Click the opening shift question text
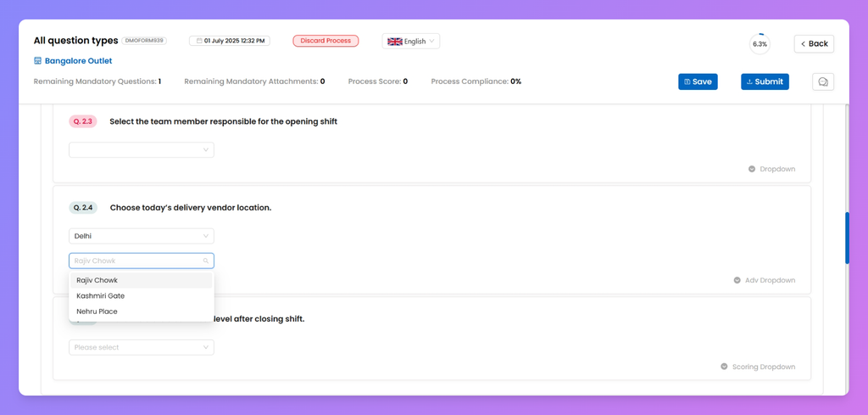 point(224,121)
